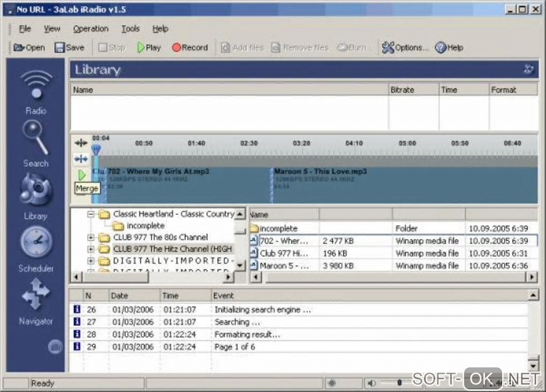The width and height of the screenshot is (546, 392).
Task: Sort library by Bitrate column header
Action: (x=414, y=90)
